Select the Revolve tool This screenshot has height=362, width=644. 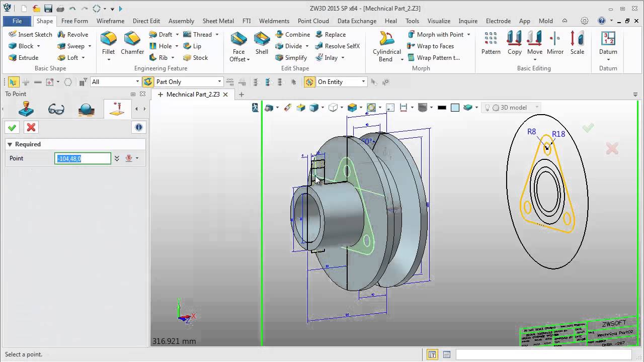[x=73, y=35]
